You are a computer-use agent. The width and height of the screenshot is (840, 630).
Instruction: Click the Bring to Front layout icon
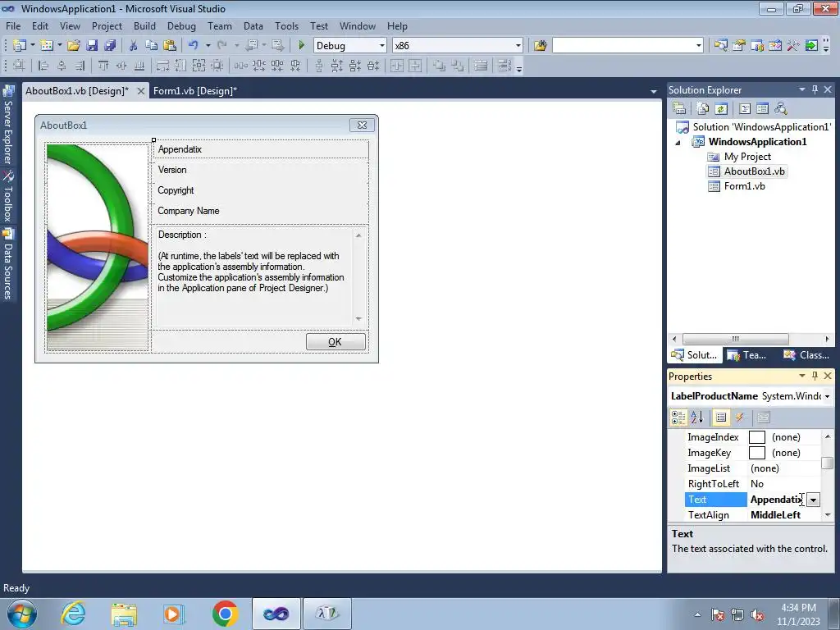440,66
